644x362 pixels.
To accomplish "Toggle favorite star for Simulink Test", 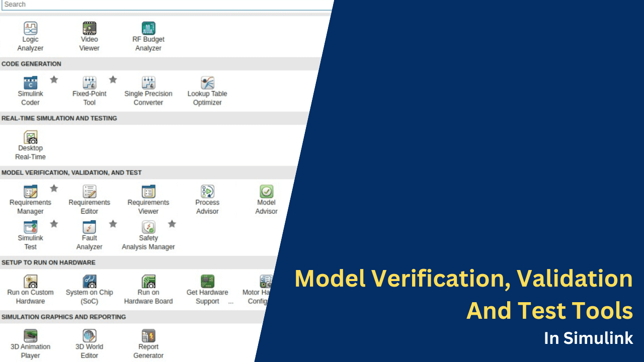I will click(54, 224).
